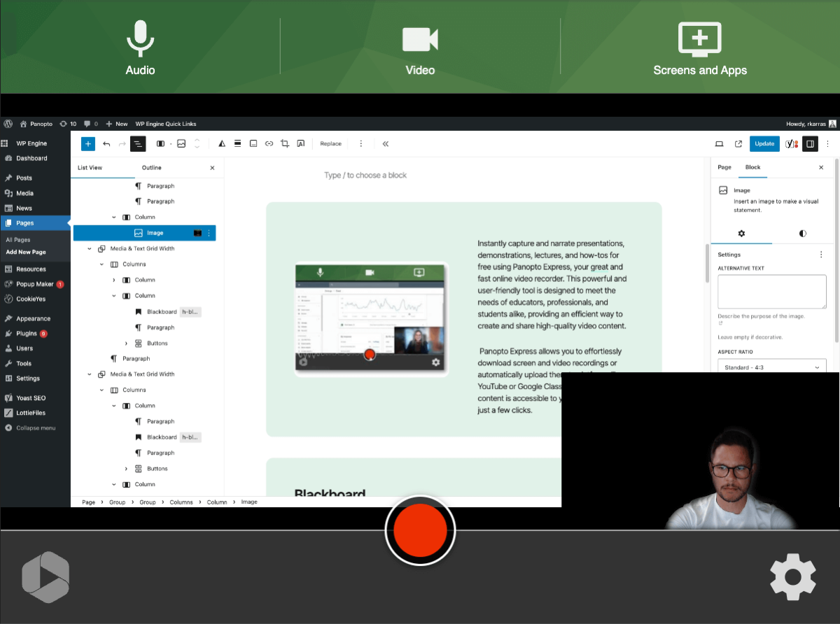840x624 pixels.
Task: Open the Styles tab in the Block panel
Action: click(x=801, y=234)
